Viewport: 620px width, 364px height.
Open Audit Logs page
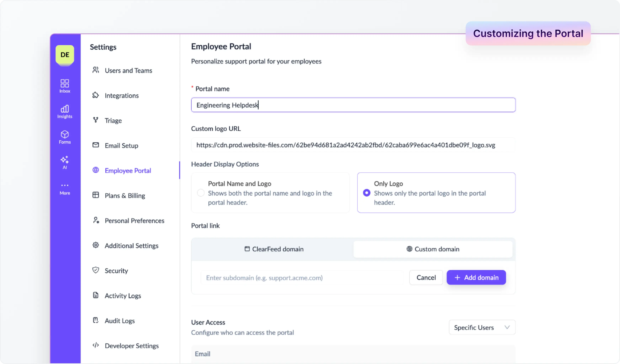click(120, 321)
